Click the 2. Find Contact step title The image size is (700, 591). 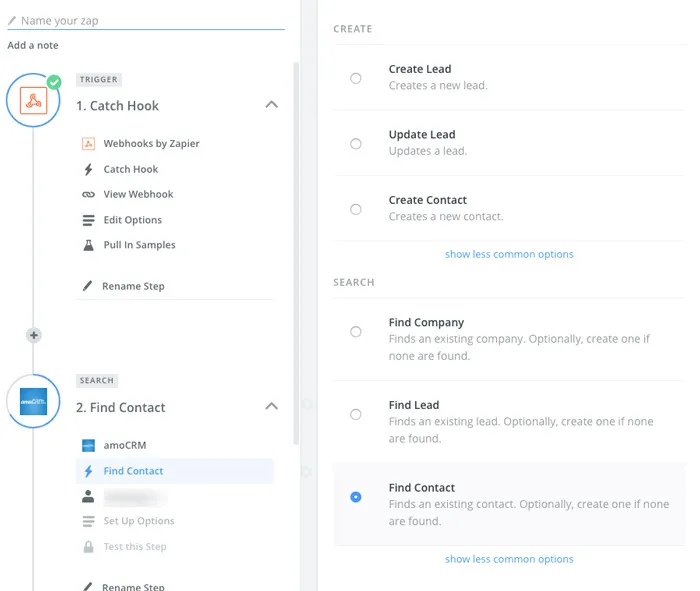pyautogui.click(x=121, y=408)
